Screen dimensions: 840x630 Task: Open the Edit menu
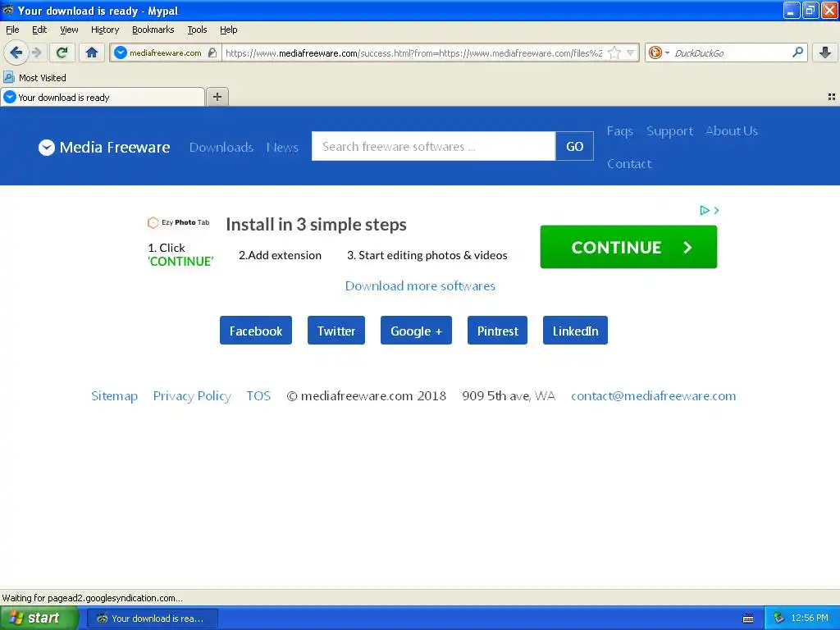pos(39,30)
